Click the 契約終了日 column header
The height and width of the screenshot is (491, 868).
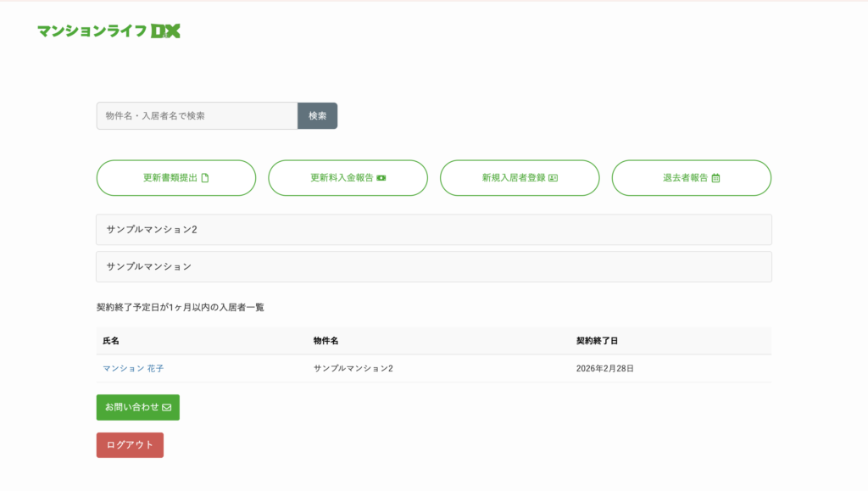pyautogui.click(x=597, y=341)
